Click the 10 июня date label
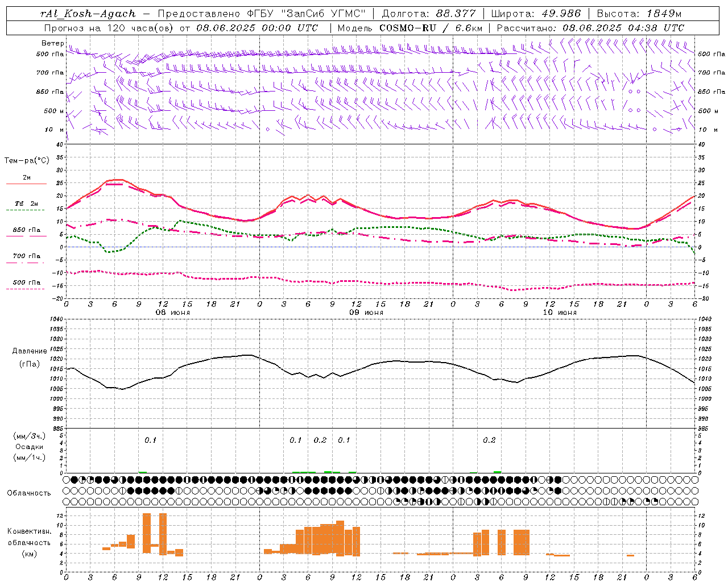This screenshot has width=728, height=582. pyautogui.click(x=560, y=313)
